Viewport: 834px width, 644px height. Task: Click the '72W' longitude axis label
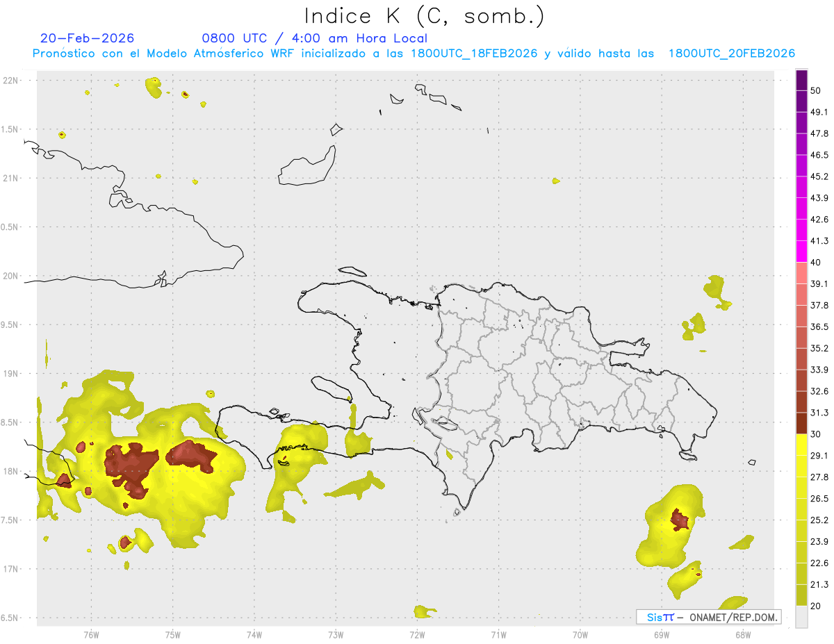[x=417, y=635]
